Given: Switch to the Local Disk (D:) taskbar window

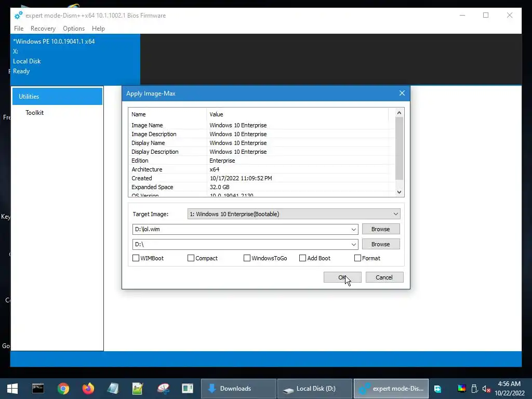Looking at the screenshot, I should 315,389.
